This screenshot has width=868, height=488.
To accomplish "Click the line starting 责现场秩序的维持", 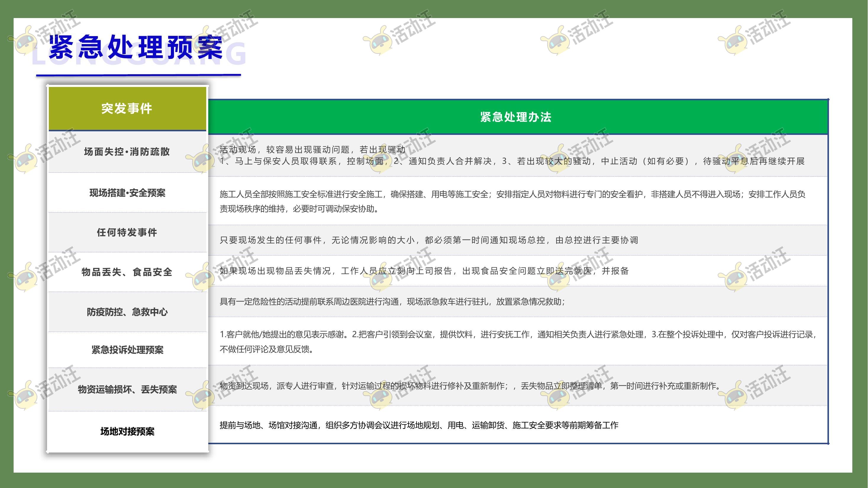I will click(299, 209).
